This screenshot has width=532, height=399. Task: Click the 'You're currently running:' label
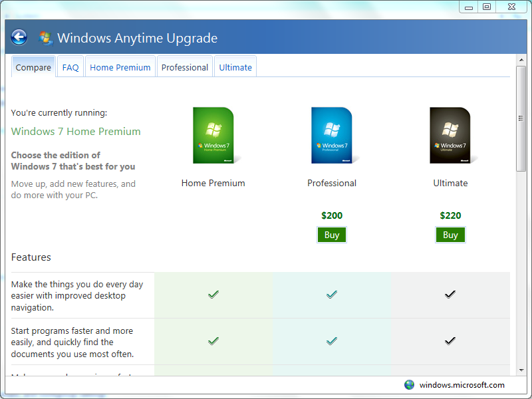(x=59, y=113)
